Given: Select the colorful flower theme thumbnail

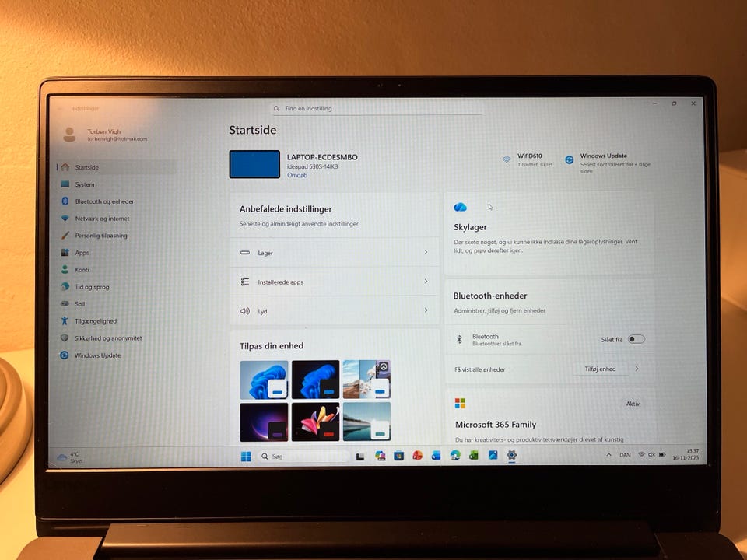Looking at the screenshot, I should [x=315, y=422].
